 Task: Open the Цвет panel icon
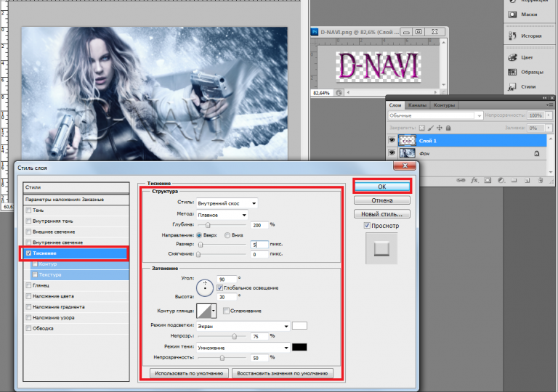(512, 57)
